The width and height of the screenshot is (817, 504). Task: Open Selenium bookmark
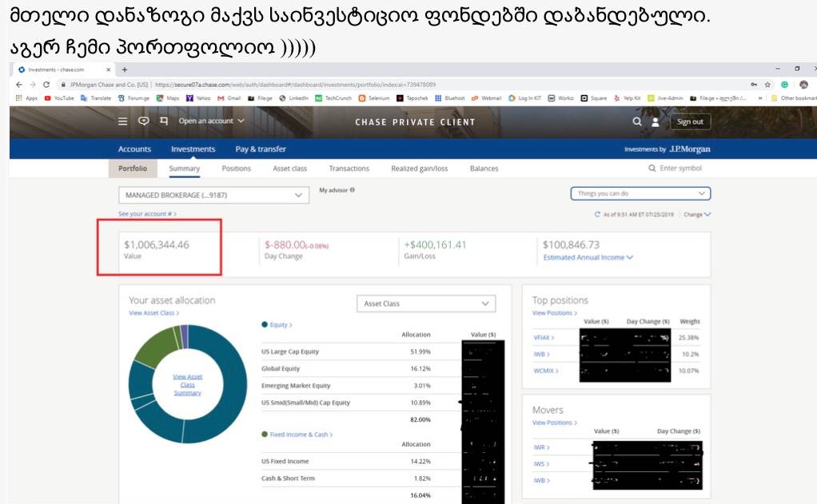pos(374,98)
